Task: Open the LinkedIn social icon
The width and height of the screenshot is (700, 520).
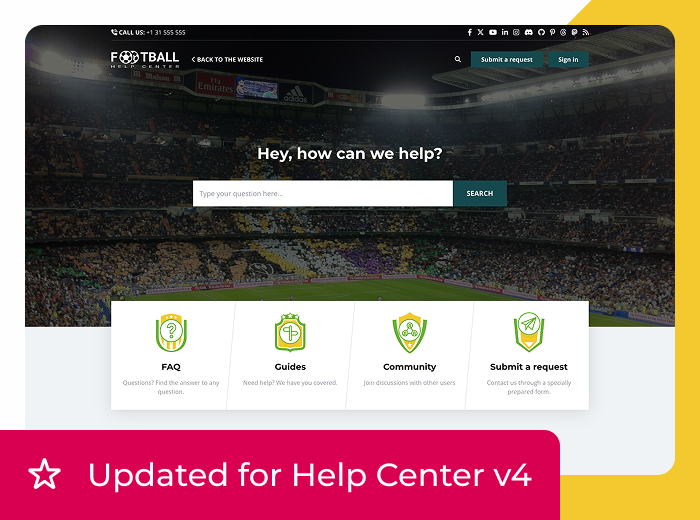Action: point(504,32)
